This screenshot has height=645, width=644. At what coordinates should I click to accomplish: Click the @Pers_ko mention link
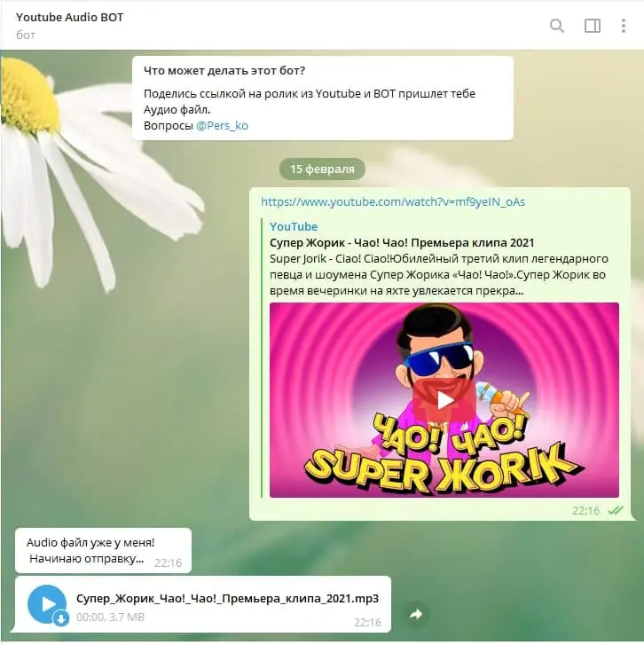pyautogui.click(x=222, y=125)
